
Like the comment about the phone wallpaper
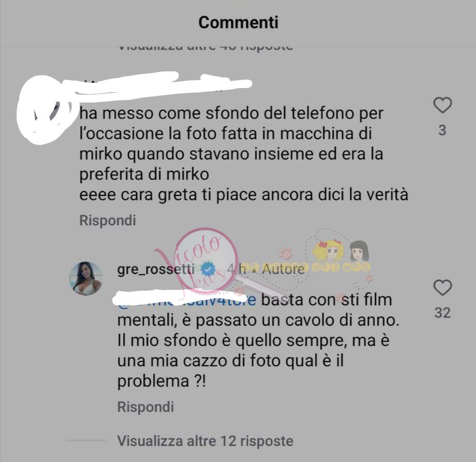pos(442,105)
